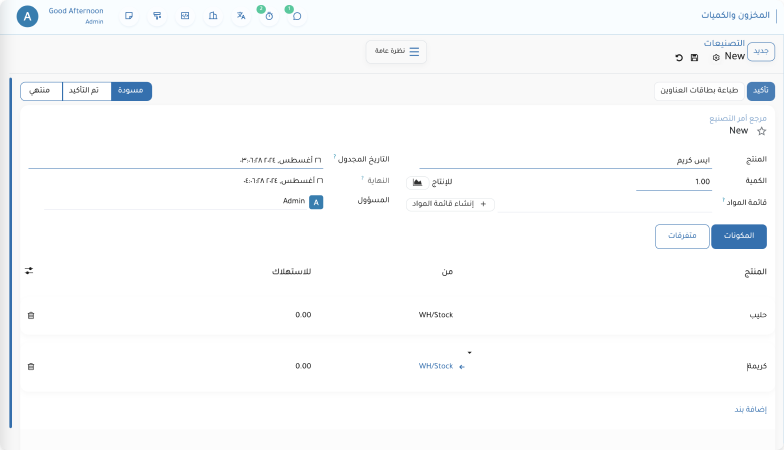Switch to the متفرقات tab
The height and width of the screenshot is (450, 784).
click(x=682, y=236)
